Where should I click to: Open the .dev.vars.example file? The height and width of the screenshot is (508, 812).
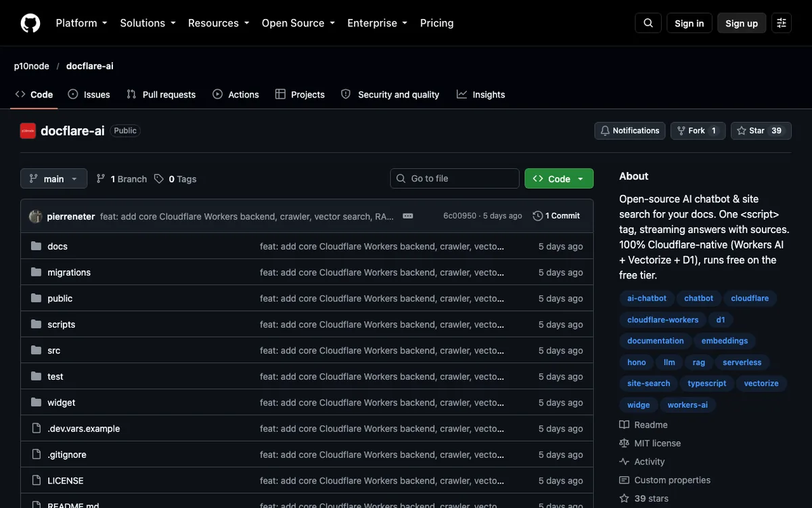[x=84, y=429]
